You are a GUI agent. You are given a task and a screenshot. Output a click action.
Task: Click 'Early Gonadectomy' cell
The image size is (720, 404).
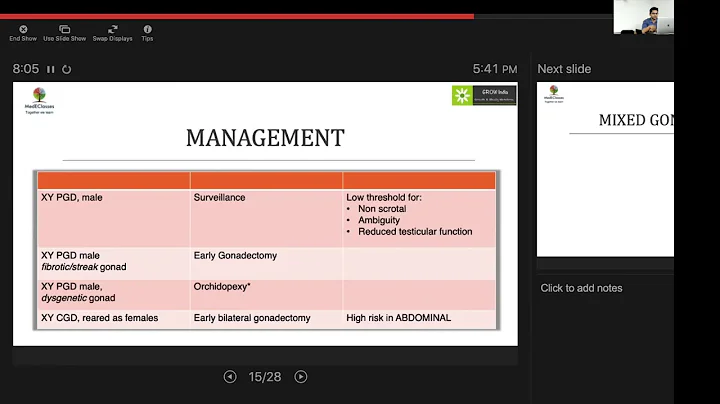tap(266, 264)
